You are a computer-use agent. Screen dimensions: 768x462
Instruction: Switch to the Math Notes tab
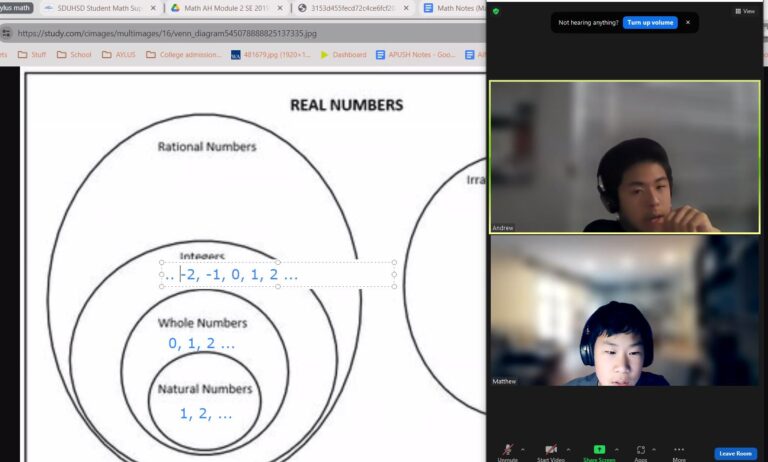coord(453,8)
